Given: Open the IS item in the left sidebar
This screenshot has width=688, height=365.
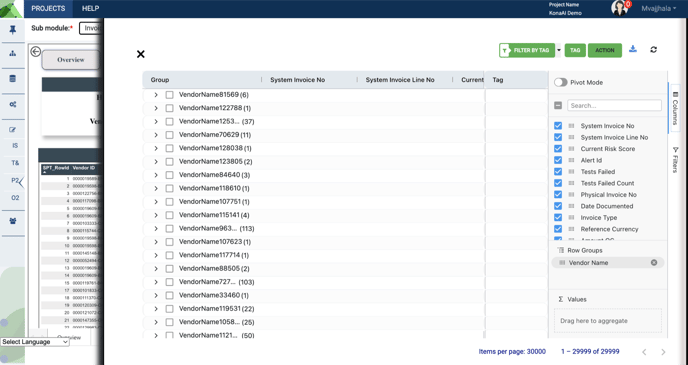Looking at the screenshot, I should [x=15, y=146].
